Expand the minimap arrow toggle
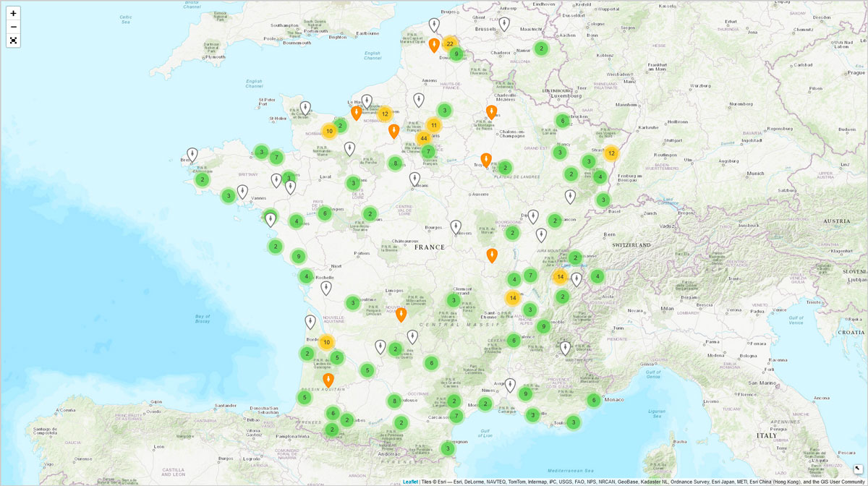 click(858, 469)
